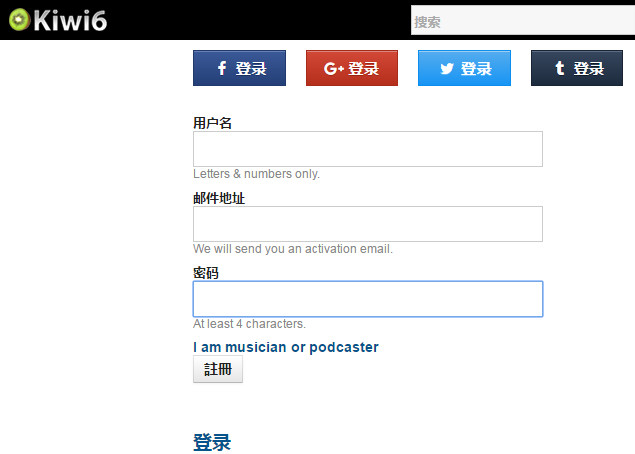Click the search box in the header
635x454 pixels.
523,20
